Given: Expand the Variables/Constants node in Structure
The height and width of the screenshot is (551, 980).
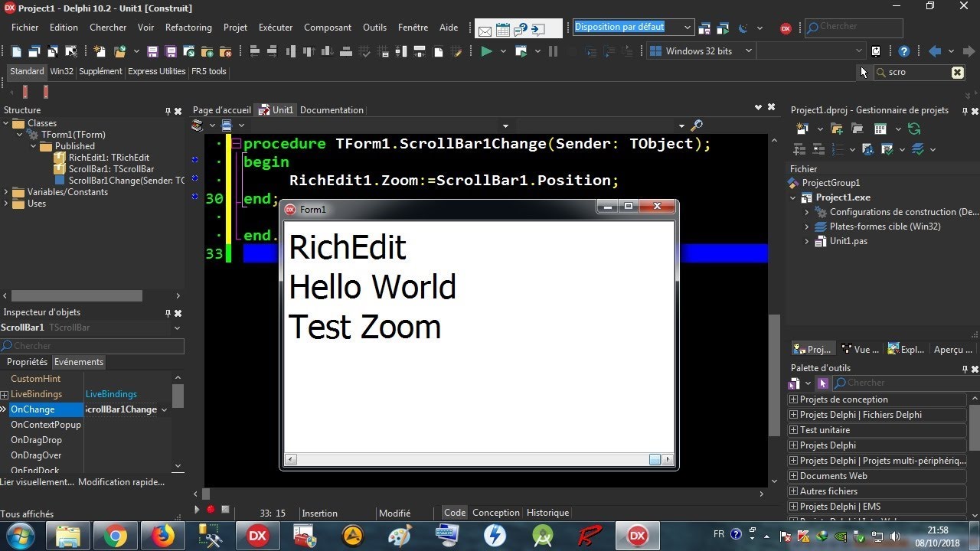Looking at the screenshot, I should coord(6,192).
